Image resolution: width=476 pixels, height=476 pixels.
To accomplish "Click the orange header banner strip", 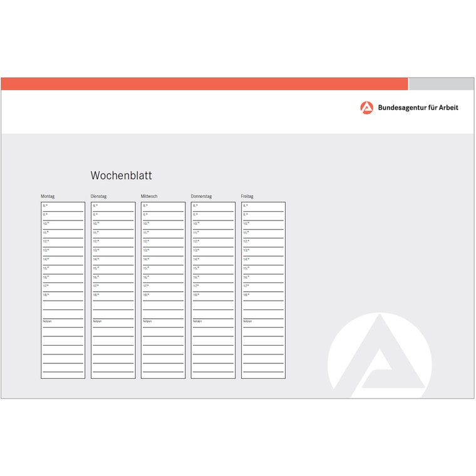I will click(x=204, y=84).
